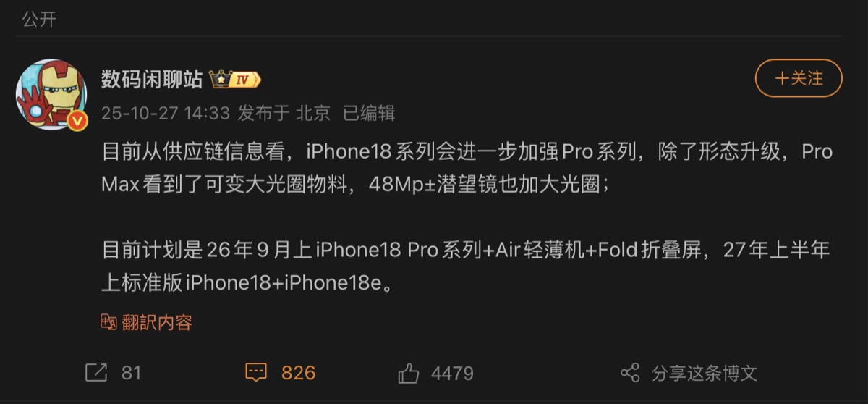Screen dimensions: 868x404
Task: Select 分享这条博文 share link
Action: click(704, 374)
